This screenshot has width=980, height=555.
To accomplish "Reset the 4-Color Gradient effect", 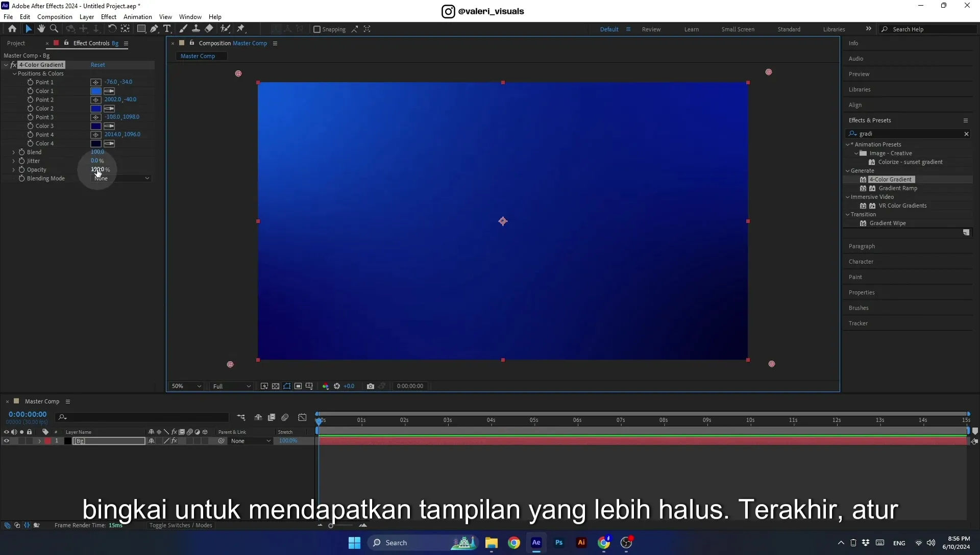I will coord(97,65).
